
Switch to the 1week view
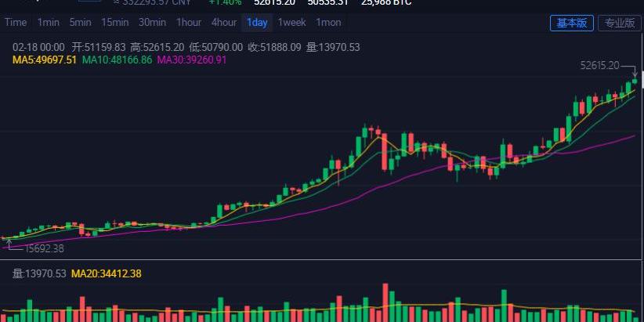click(x=292, y=22)
